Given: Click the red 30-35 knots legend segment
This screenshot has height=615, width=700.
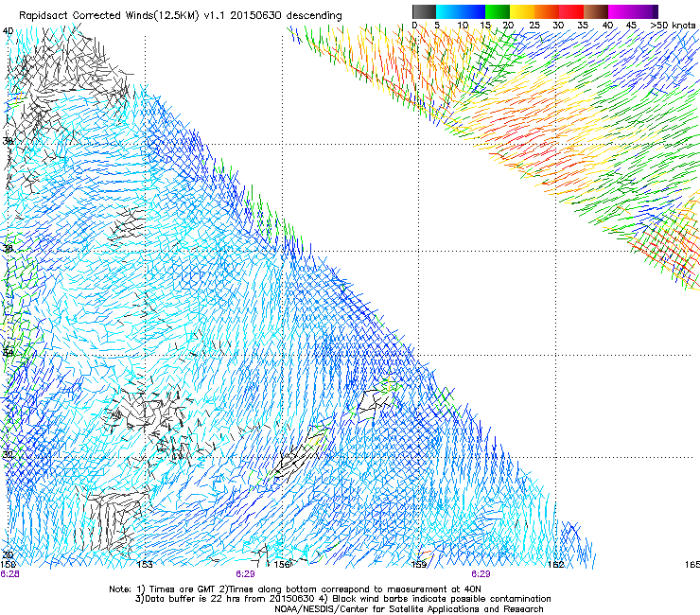Looking at the screenshot, I should pyautogui.click(x=571, y=11).
